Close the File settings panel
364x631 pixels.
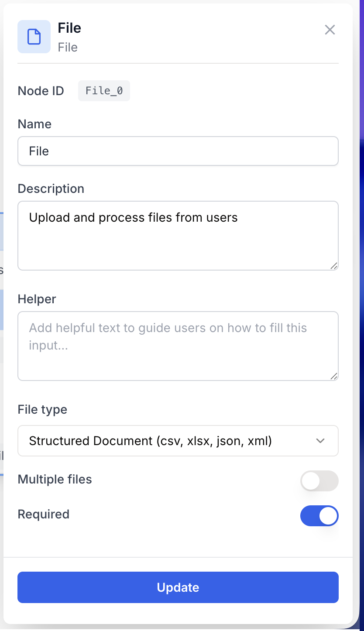tap(330, 30)
